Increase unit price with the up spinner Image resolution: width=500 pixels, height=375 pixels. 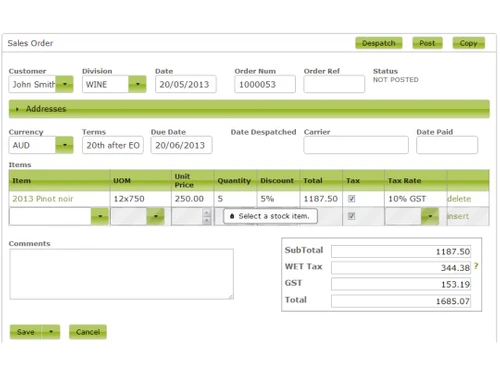(207, 212)
